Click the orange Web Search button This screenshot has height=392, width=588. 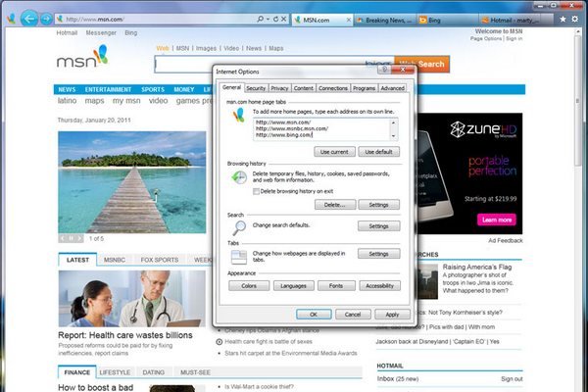click(x=421, y=64)
